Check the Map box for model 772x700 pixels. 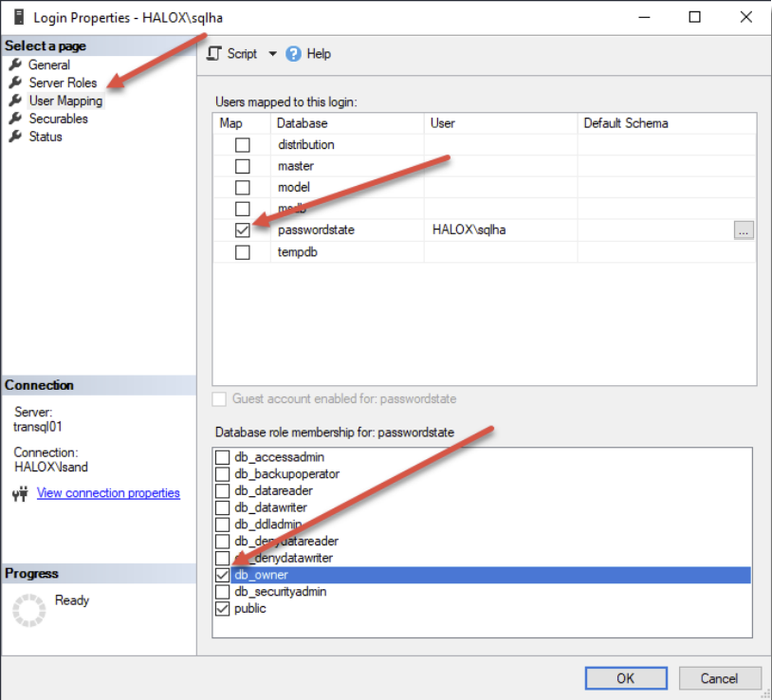[x=242, y=188]
